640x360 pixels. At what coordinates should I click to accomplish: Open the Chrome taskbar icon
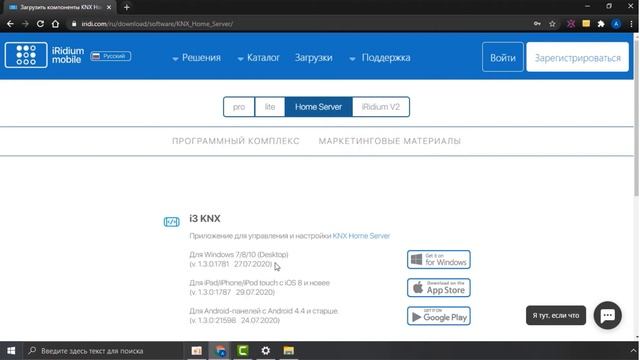pos(220,351)
